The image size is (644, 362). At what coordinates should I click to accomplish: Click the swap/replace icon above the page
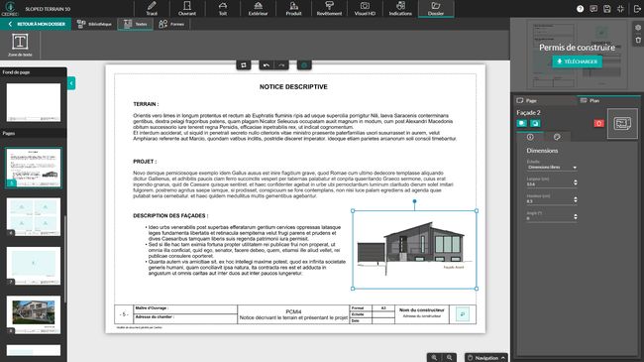(244, 65)
